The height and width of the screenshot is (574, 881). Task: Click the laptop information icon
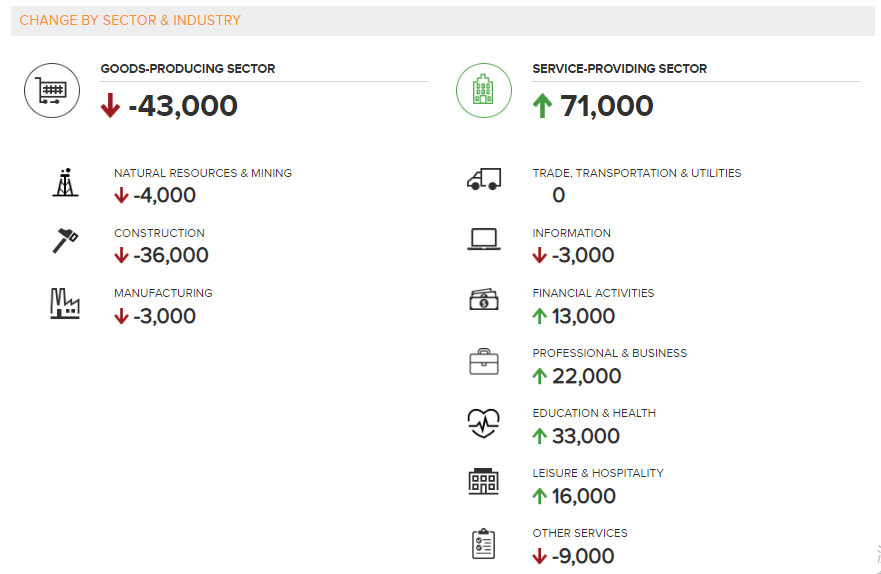[484, 240]
